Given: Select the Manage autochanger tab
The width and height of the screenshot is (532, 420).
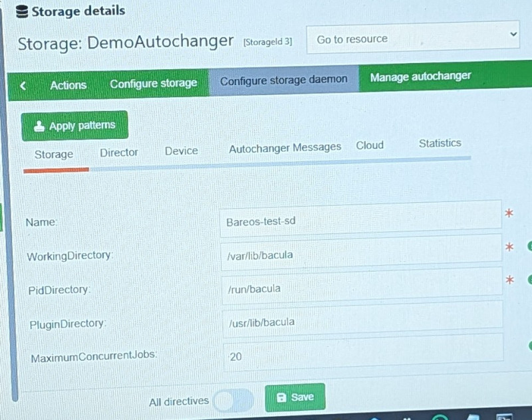Looking at the screenshot, I should [x=420, y=76].
